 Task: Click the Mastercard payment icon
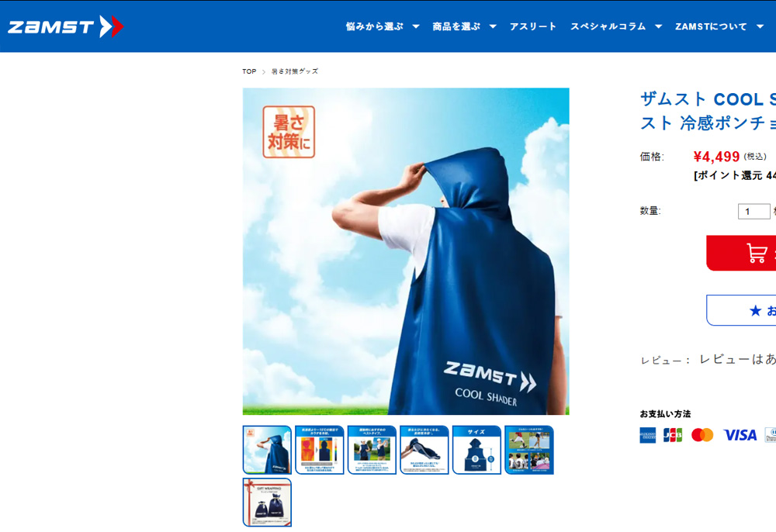point(702,435)
